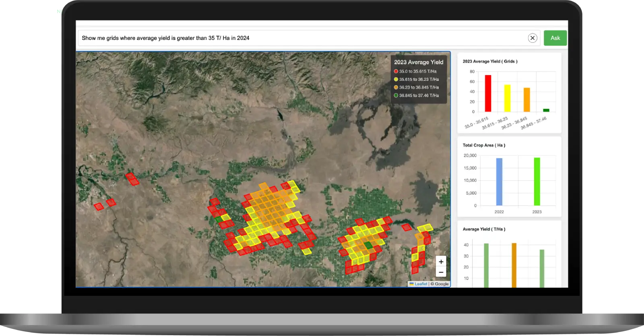Image resolution: width=644 pixels, height=336 pixels.
Task: Click leftmost green bar in Average Yield T/Ha chart
Action: 486,264
